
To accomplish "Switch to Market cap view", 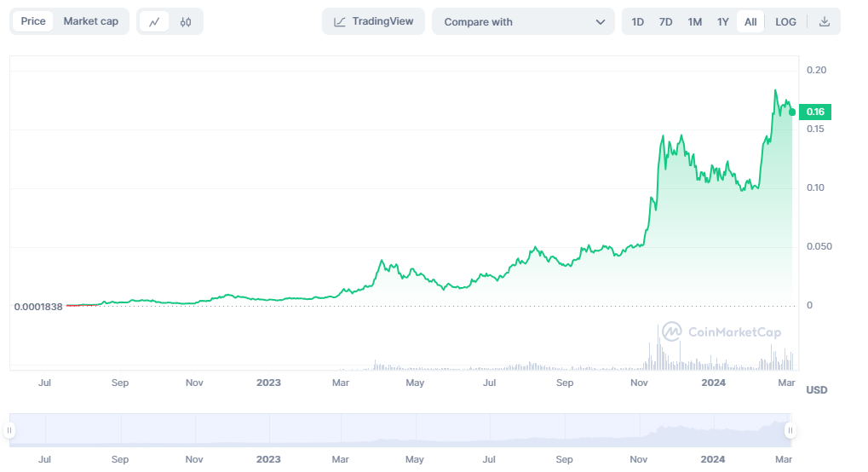I will pyautogui.click(x=91, y=21).
